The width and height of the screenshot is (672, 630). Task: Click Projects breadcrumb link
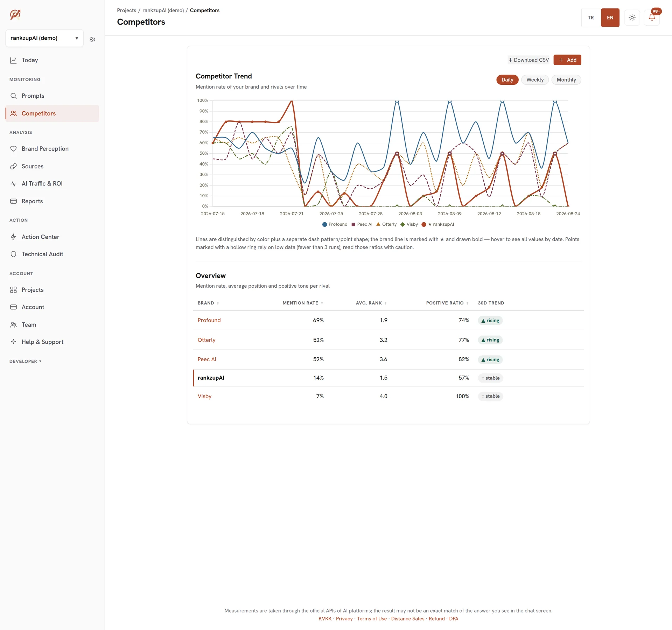[126, 10]
